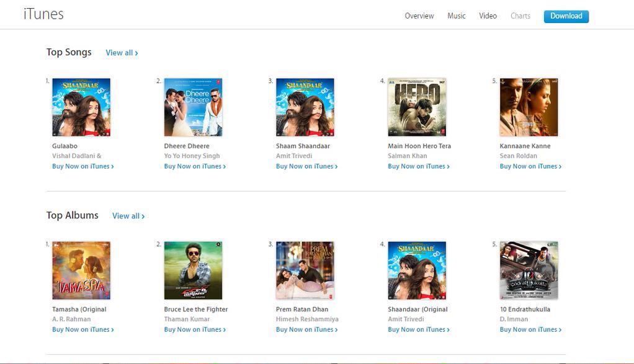The width and height of the screenshot is (634, 364).
Task: View all Top Albums
Action: (x=128, y=216)
